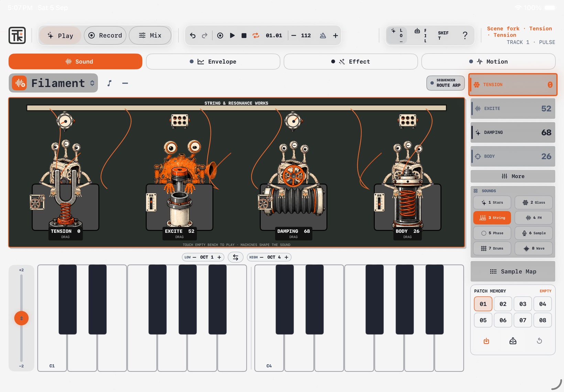Select the 5 Phase sound

click(492, 233)
